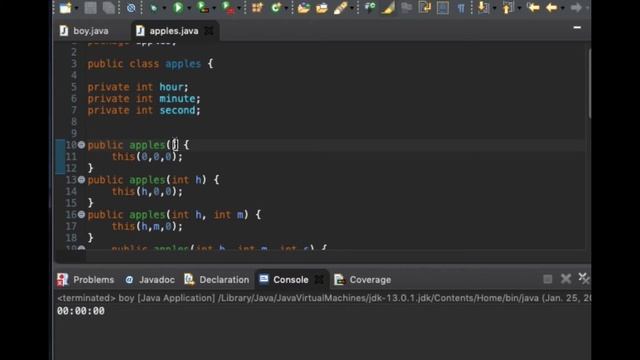Click the New file wizard icon
The image size is (640, 360).
click(x=65, y=7)
